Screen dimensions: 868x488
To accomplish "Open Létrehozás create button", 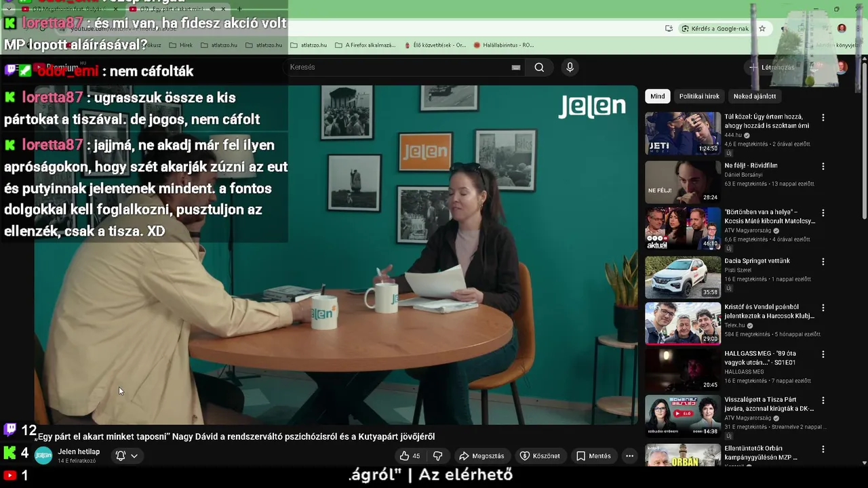I will (x=772, y=67).
